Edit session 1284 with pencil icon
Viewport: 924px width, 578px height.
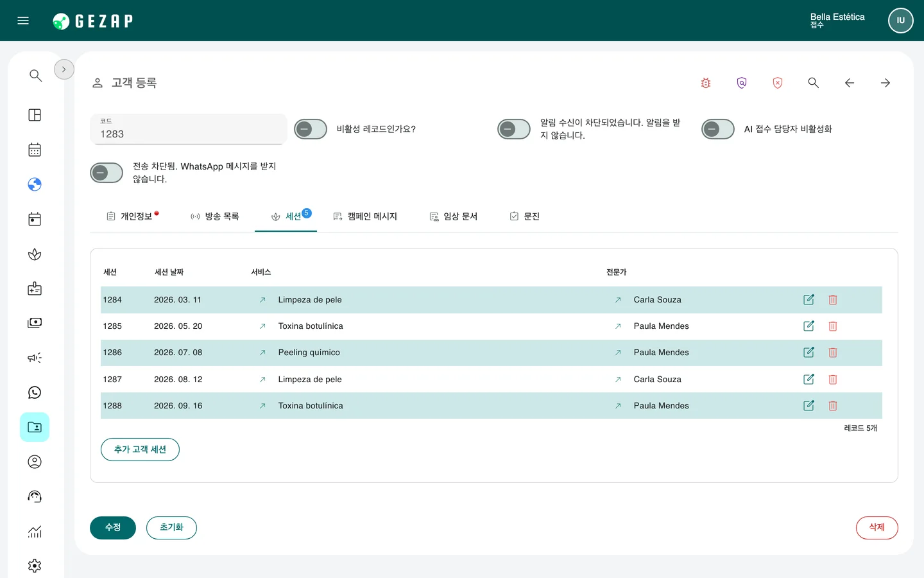pos(809,300)
